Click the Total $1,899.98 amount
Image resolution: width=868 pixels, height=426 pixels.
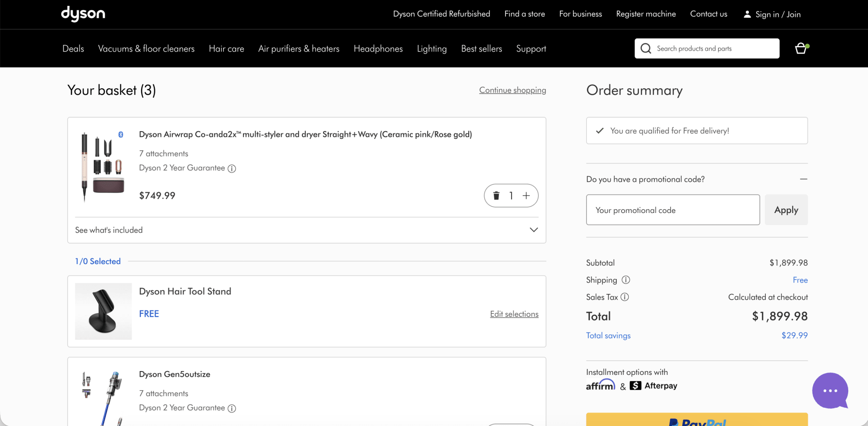pos(780,316)
